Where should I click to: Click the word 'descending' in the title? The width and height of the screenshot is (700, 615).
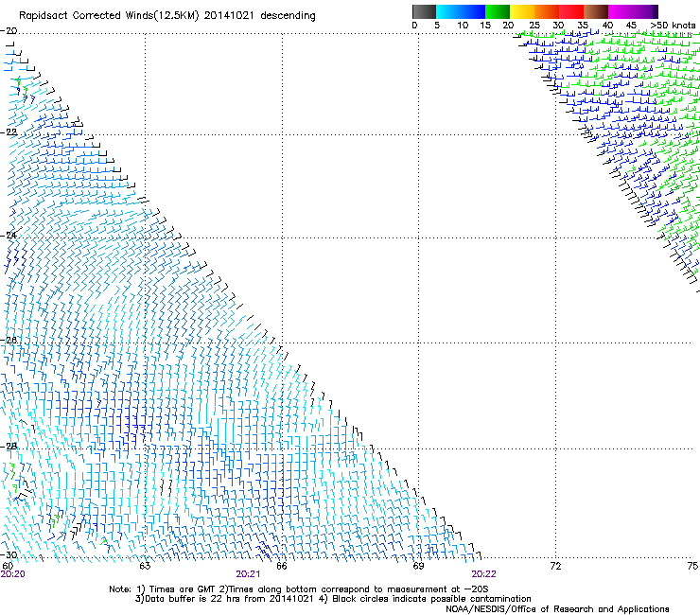[x=288, y=16]
